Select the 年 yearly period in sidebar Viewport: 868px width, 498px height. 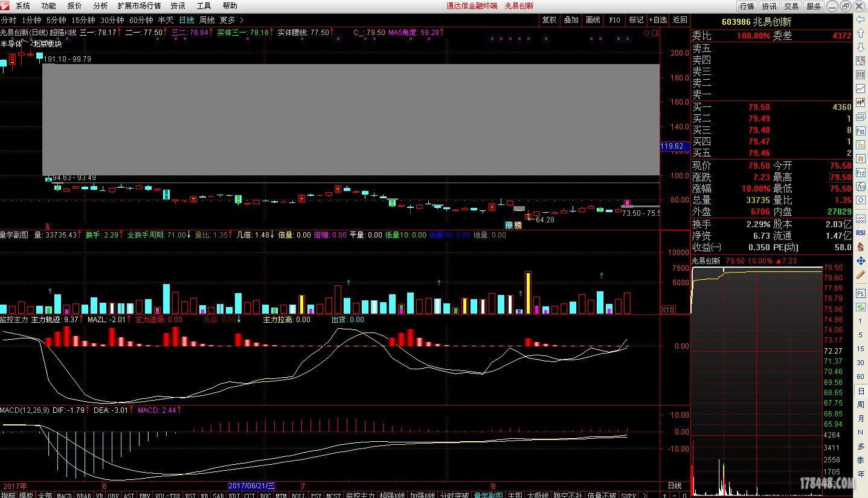pos(861,474)
